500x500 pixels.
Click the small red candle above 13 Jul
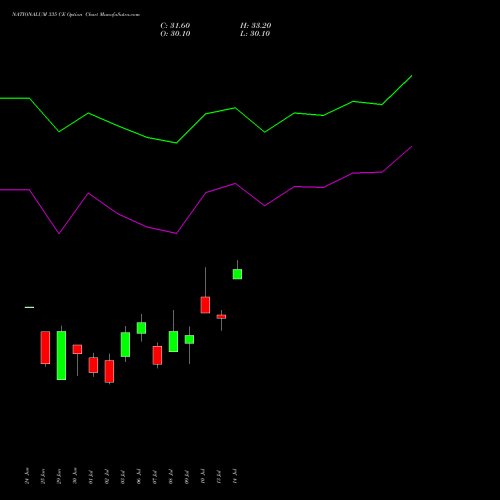click(x=221, y=317)
